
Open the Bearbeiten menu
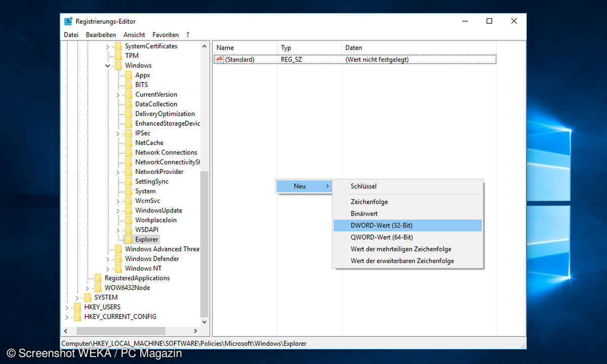(101, 35)
